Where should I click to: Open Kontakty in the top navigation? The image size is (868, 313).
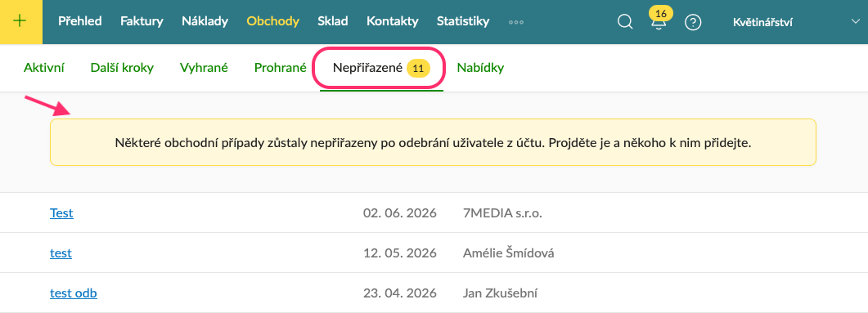393,21
